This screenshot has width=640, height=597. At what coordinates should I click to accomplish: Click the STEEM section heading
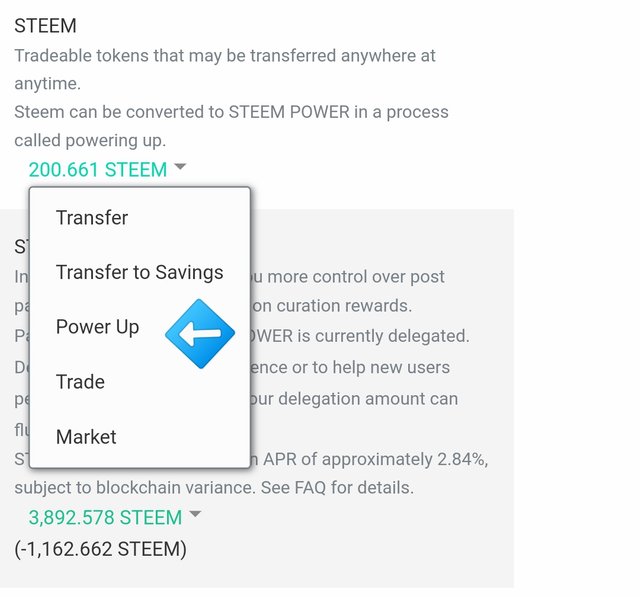click(45, 26)
